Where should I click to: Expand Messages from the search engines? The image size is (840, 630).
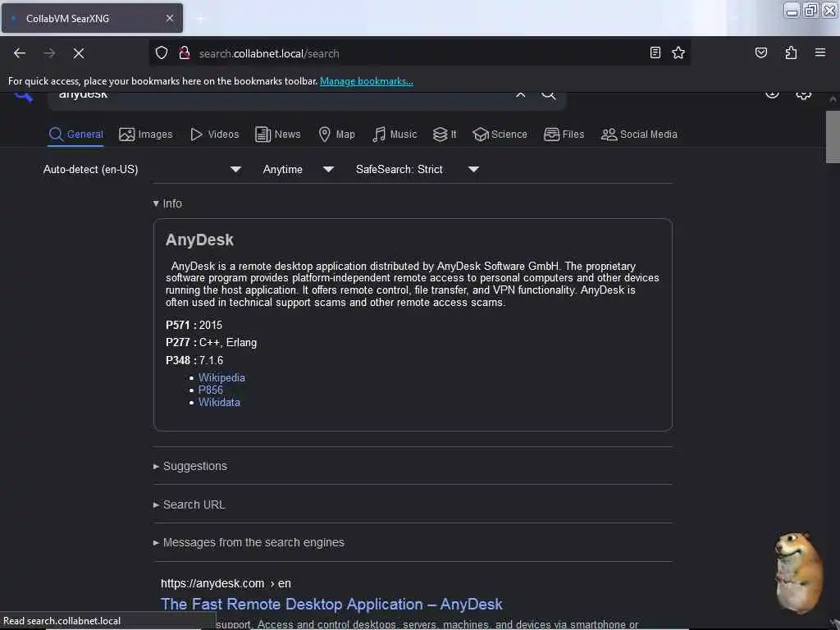point(249,543)
